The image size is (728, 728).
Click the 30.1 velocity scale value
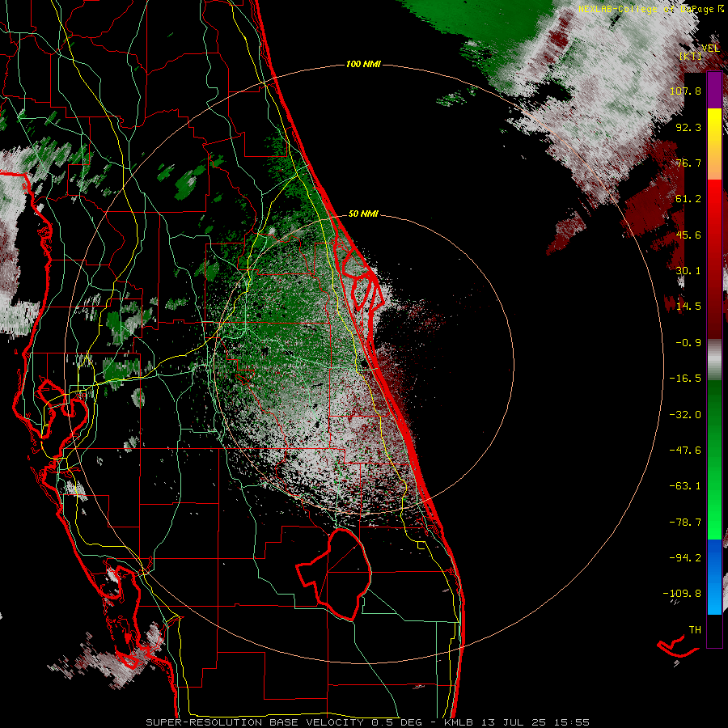[688, 271]
